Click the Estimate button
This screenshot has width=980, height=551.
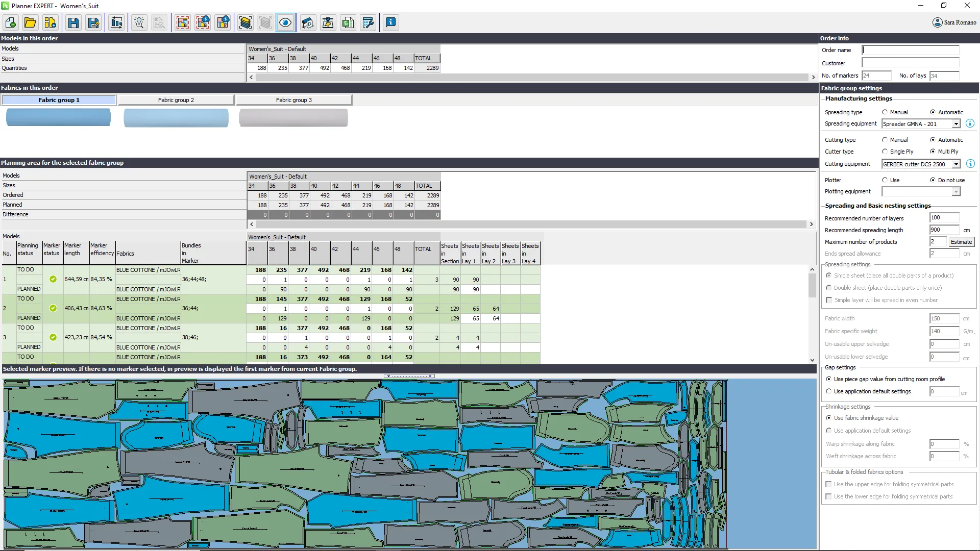(x=961, y=242)
